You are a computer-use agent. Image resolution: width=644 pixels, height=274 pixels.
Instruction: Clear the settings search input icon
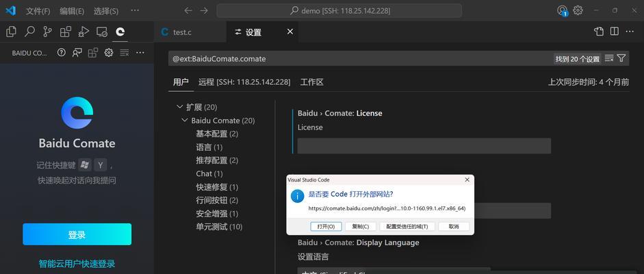(609, 58)
